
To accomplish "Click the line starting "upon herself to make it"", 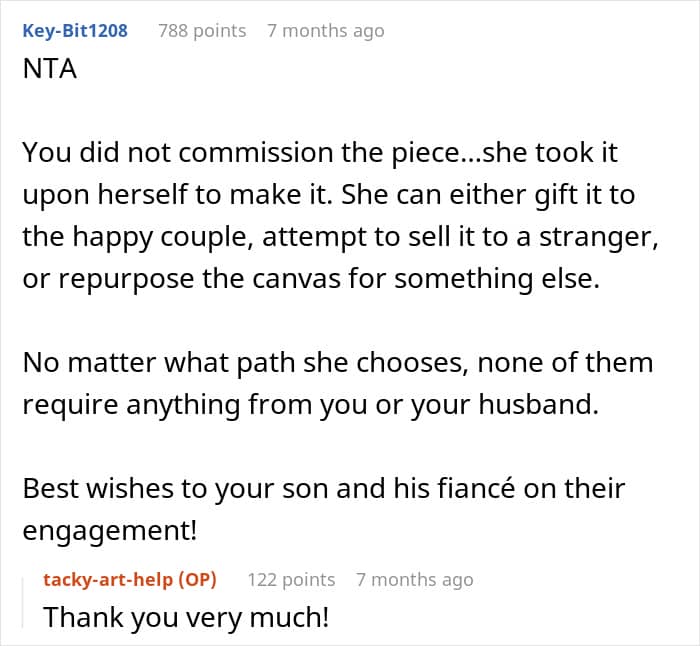I will 329,195.
